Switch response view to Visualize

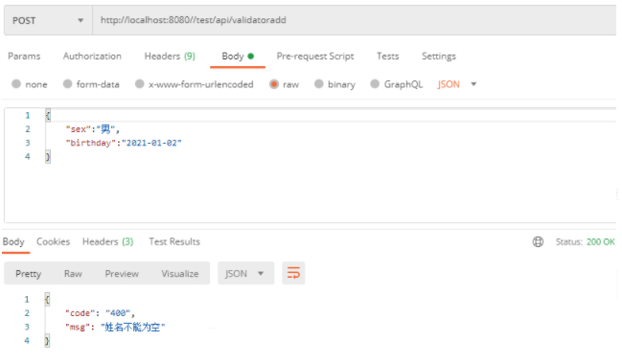179,274
